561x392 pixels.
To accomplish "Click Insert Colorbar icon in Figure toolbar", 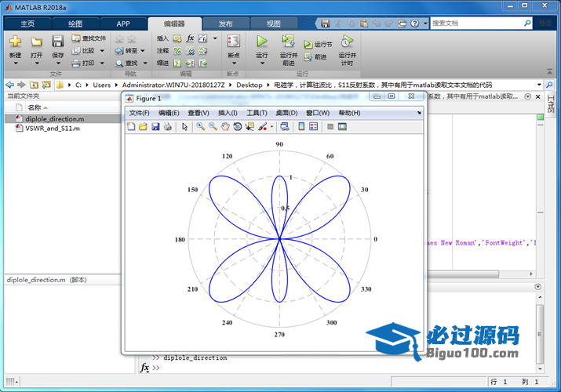I will pos(301,126).
